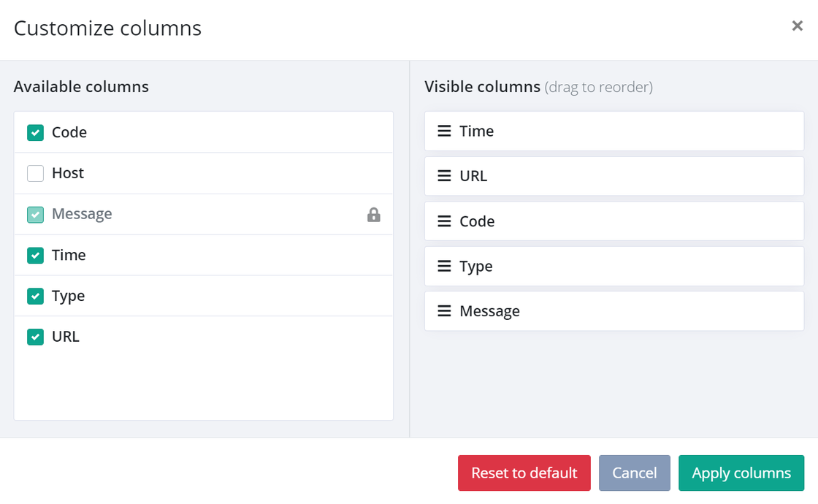Screen dimensions: 818x504
Task: Grab the drag handle for Time
Action: tap(444, 131)
